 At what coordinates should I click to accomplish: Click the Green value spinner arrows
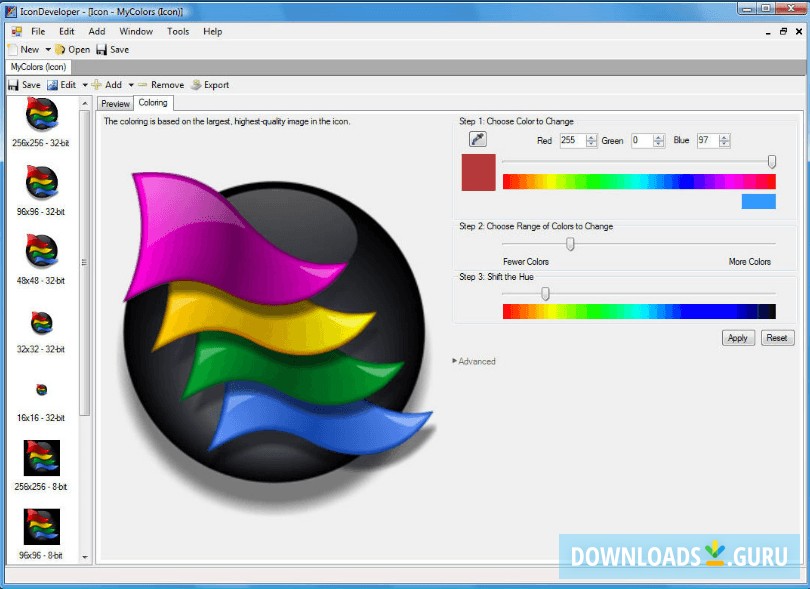click(658, 141)
